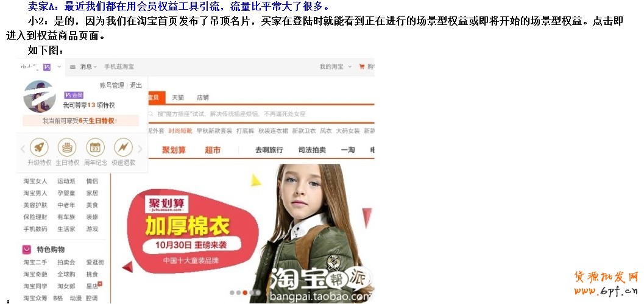Expand the 我的淘宝 dropdown
This screenshot has height=304, width=644.
pyautogui.click(x=350, y=66)
